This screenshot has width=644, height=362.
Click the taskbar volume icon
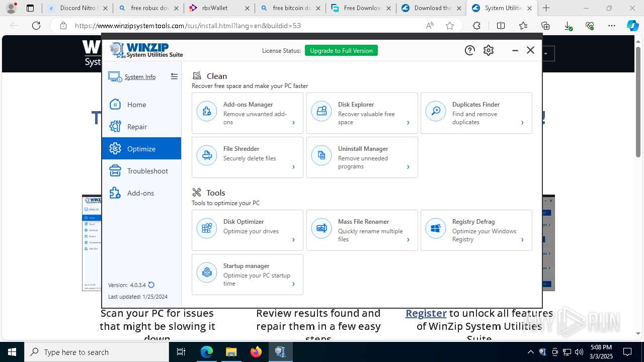pos(579,352)
